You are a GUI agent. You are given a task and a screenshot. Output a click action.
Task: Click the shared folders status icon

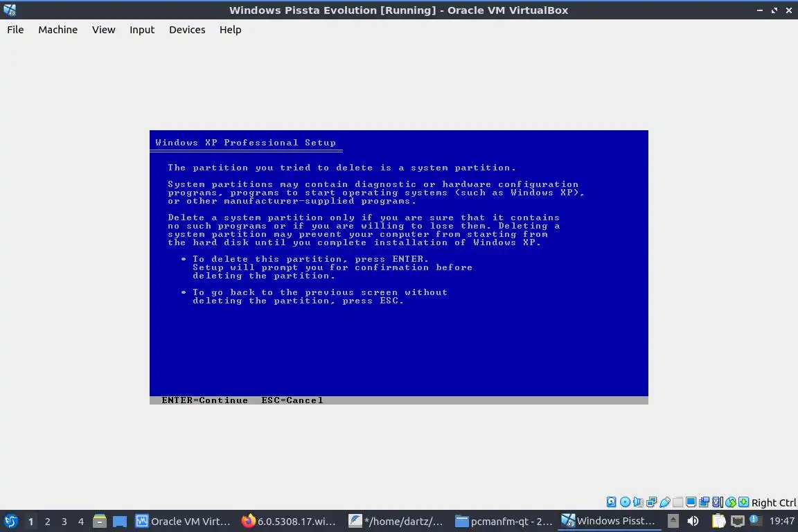click(678, 502)
